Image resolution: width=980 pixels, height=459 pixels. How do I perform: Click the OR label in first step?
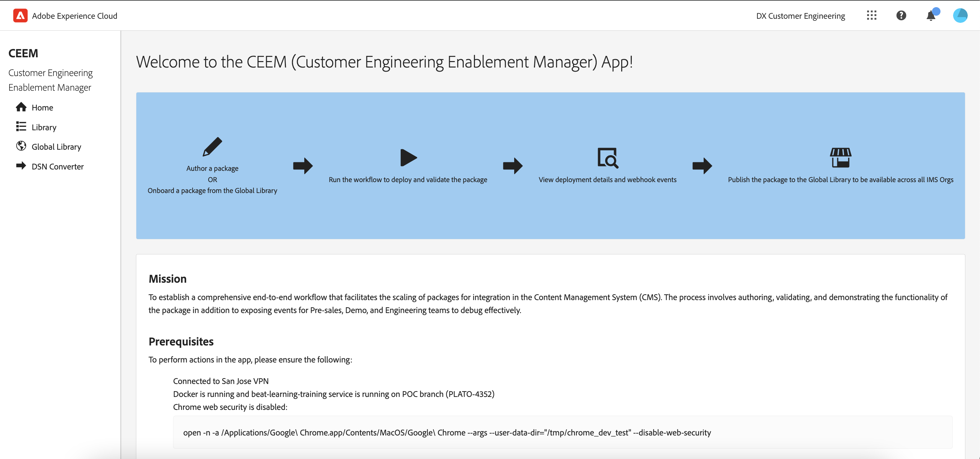tap(212, 180)
